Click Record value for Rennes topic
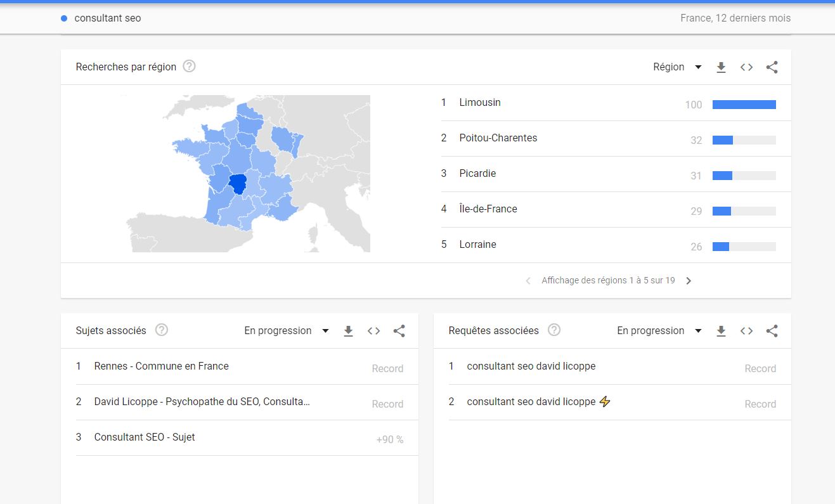 387,368
